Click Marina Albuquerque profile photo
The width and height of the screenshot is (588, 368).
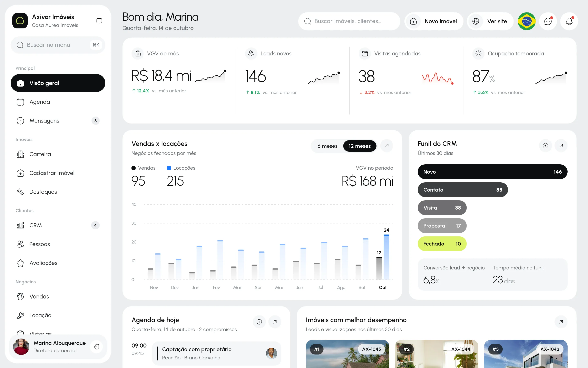pos(21,347)
